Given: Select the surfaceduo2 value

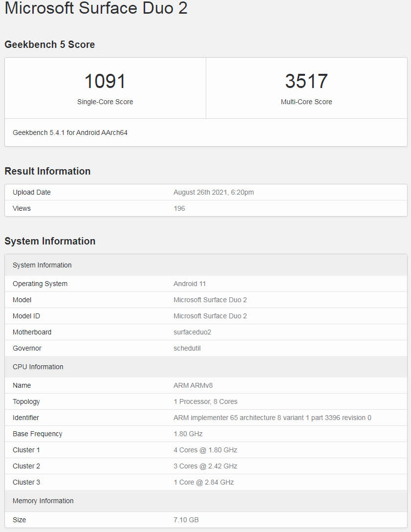Looking at the screenshot, I should (192, 332).
